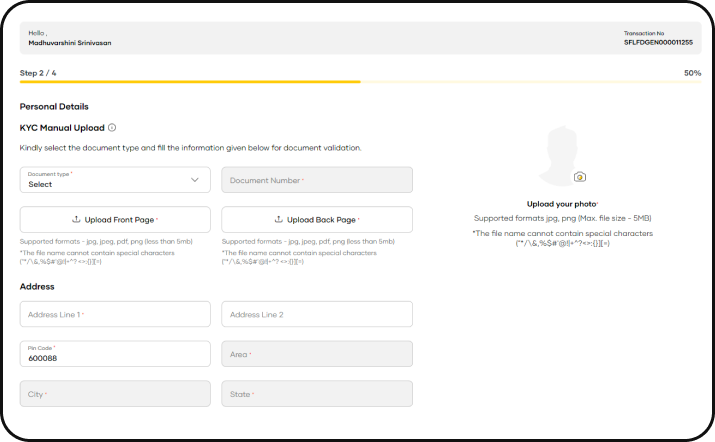715x442 pixels.
Task: Click the Kindly select the document type instruction
Action: (190, 148)
